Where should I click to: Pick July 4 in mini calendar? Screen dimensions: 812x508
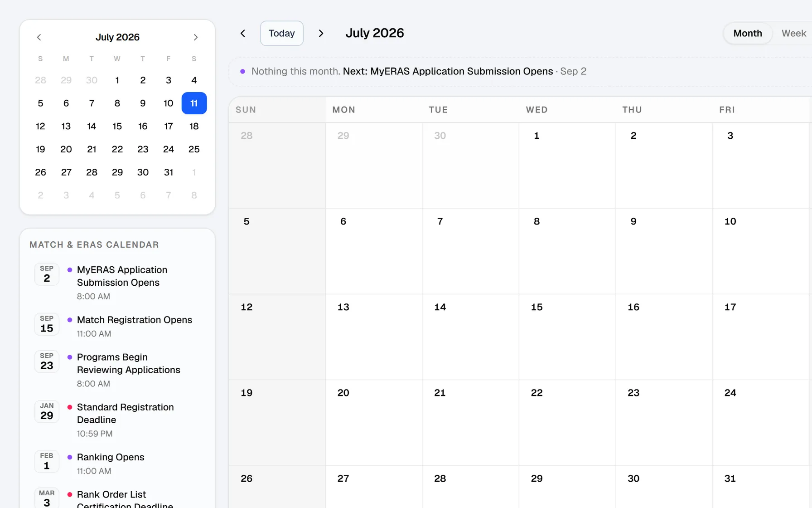(x=194, y=80)
